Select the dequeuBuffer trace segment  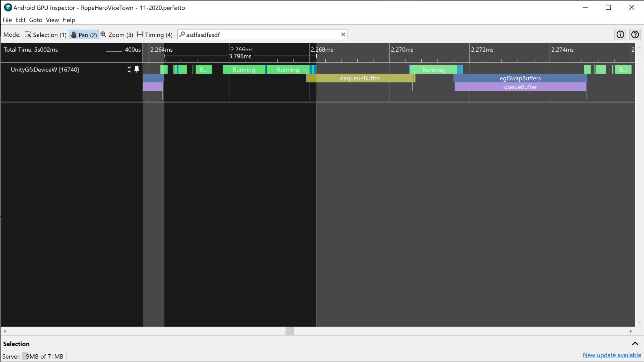pos(359,78)
